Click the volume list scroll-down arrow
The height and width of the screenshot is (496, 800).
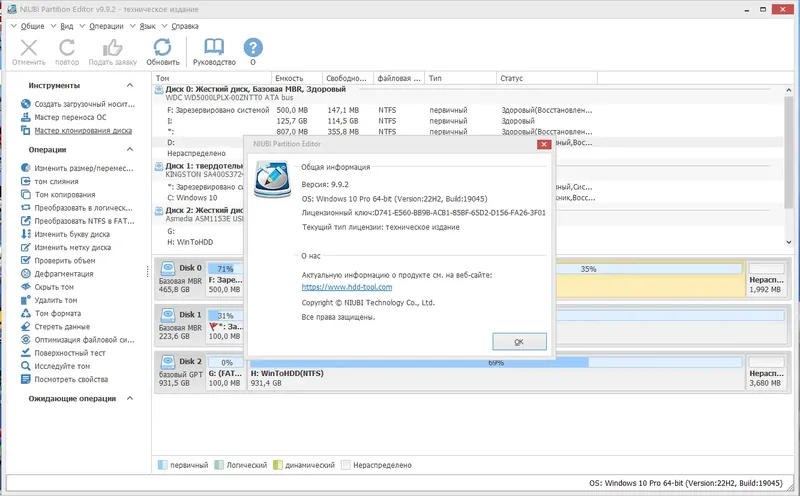pyautogui.click(x=790, y=243)
